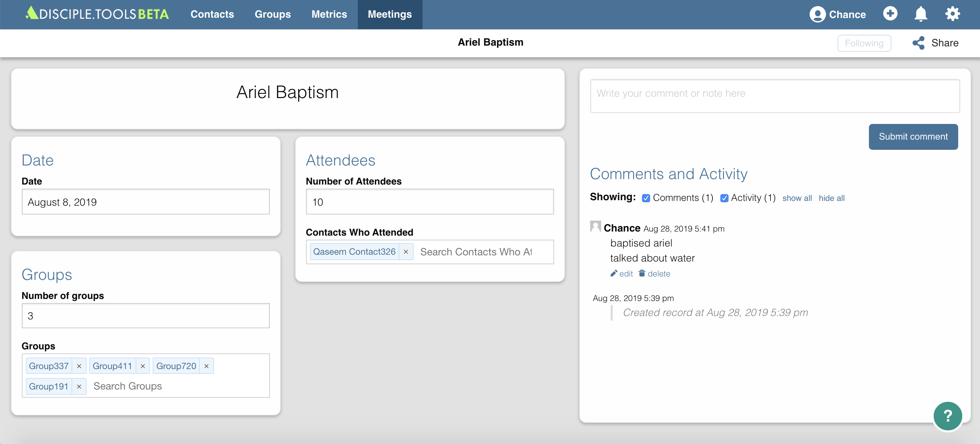The image size is (980, 444).
Task: Click Chance username in the top bar
Action: pyautogui.click(x=847, y=14)
